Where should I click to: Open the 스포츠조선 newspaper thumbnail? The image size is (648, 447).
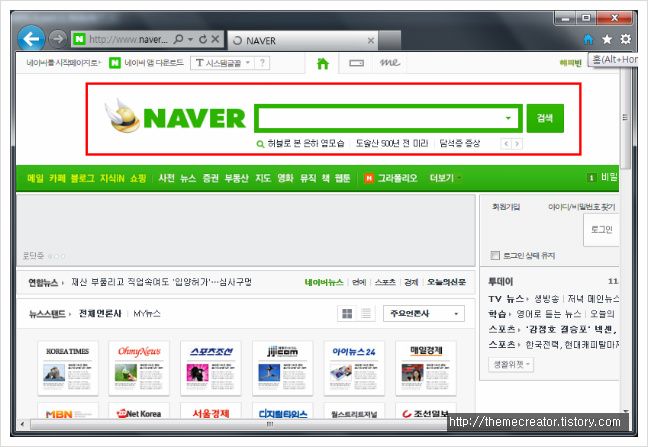coord(211,368)
